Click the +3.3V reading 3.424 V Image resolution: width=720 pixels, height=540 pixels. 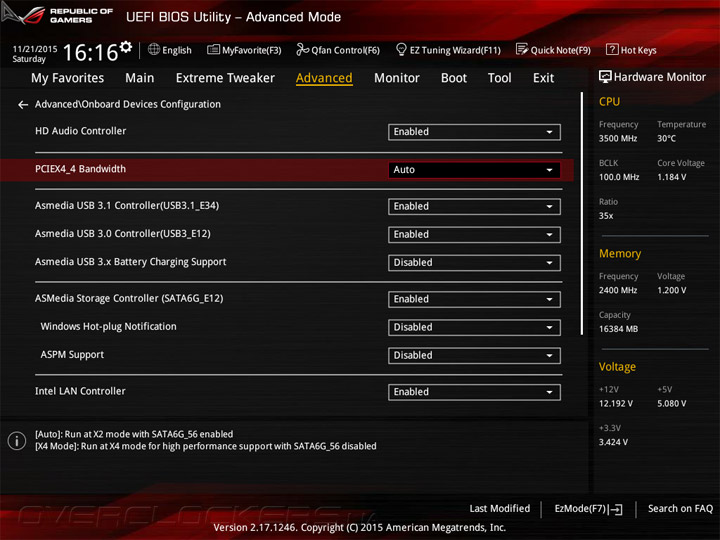pos(613,443)
